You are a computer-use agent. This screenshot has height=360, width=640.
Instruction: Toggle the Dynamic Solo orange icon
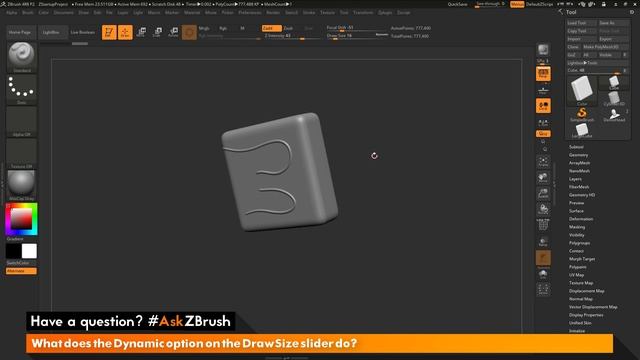[x=543, y=258]
